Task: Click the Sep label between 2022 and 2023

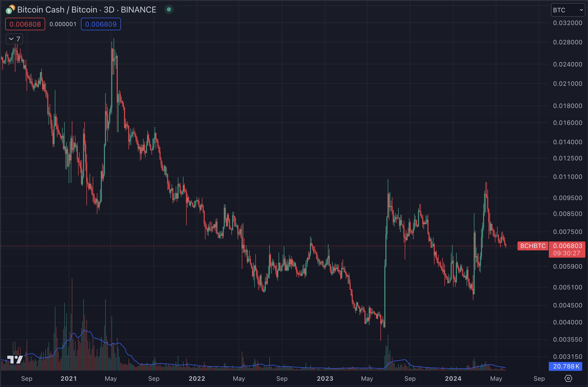Action: (282, 379)
